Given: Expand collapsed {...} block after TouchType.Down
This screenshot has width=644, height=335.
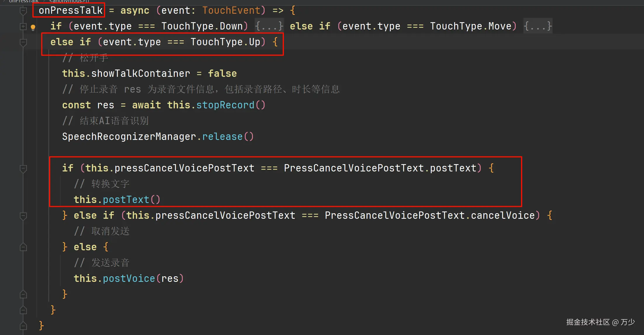Looking at the screenshot, I should (269, 26).
